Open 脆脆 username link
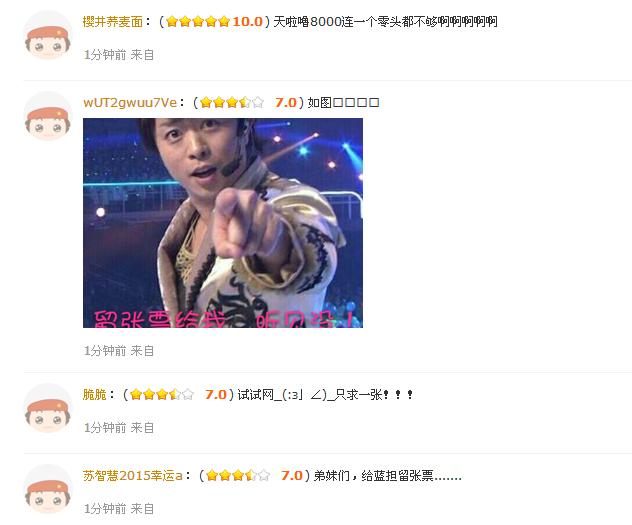The height and width of the screenshot is (525, 632). click(95, 394)
